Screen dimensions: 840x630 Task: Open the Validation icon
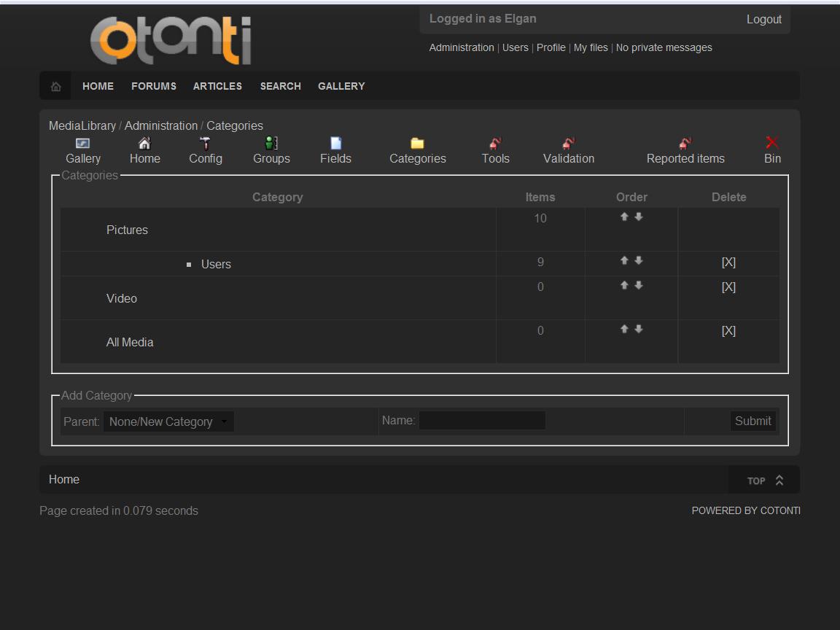(569, 144)
